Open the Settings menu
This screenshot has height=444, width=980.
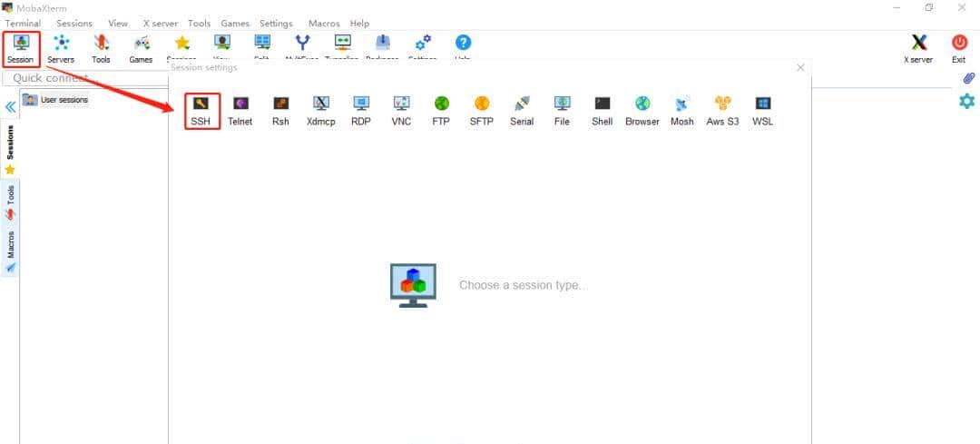pos(276,23)
